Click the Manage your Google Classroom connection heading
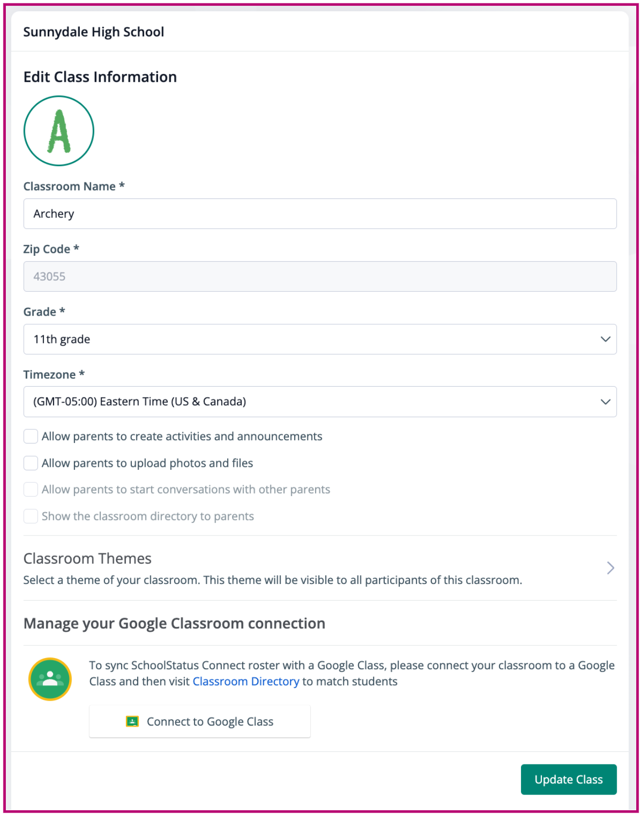Viewport: 644px width, 817px height. point(174,623)
